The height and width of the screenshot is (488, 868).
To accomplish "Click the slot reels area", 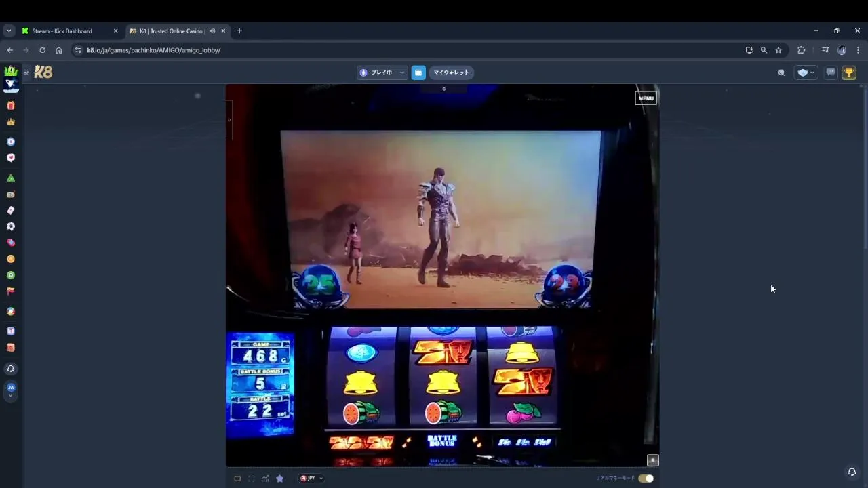I will click(x=443, y=377).
